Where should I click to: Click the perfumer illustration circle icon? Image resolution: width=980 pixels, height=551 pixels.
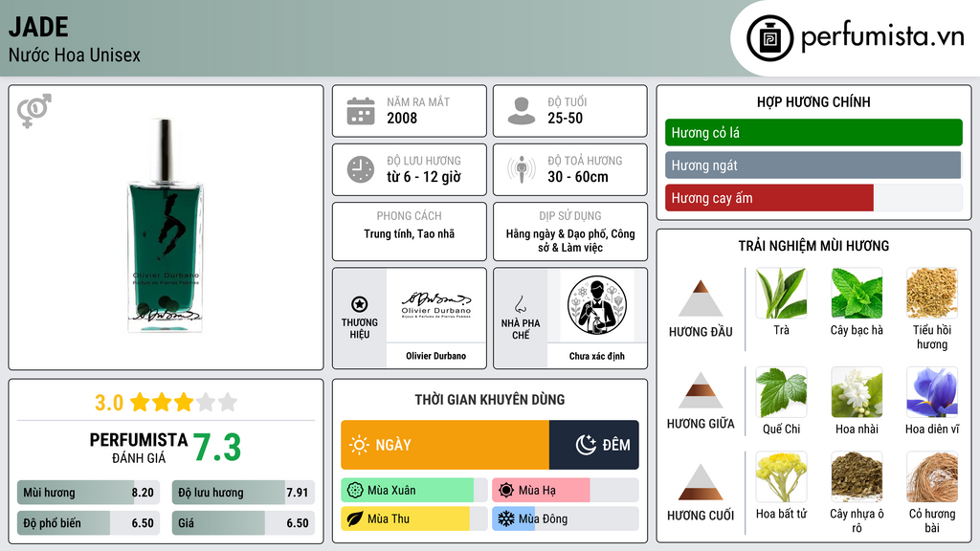(597, 305)
